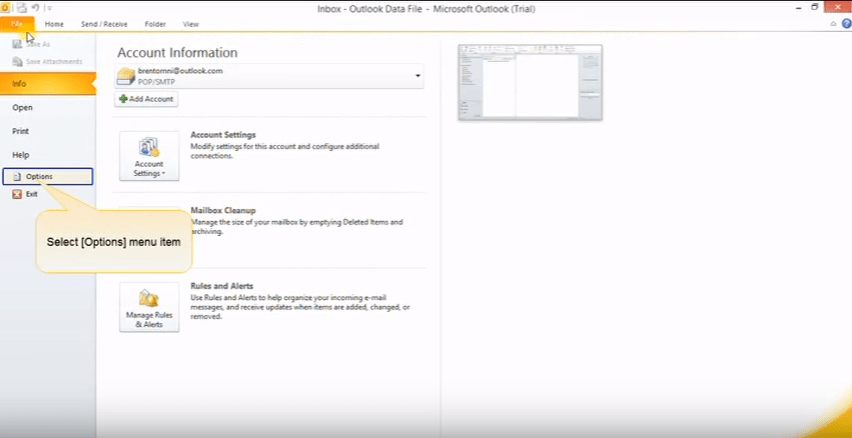852x438 pixels.
Task: Click the Outlook application icon in title bar
Action: pyautogui.click(x=5, y=8)
